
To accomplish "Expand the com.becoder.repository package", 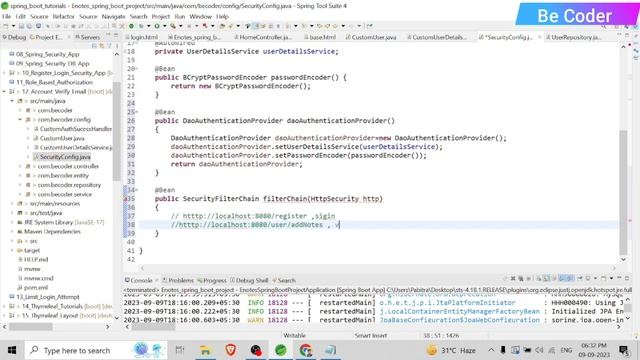I will point(20,185).
